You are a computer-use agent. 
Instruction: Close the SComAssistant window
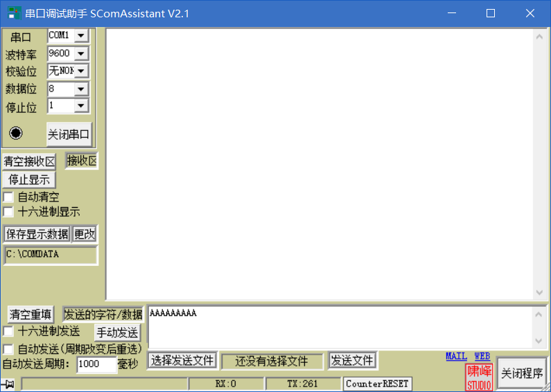pyautogui.click(x=530, y=13)
